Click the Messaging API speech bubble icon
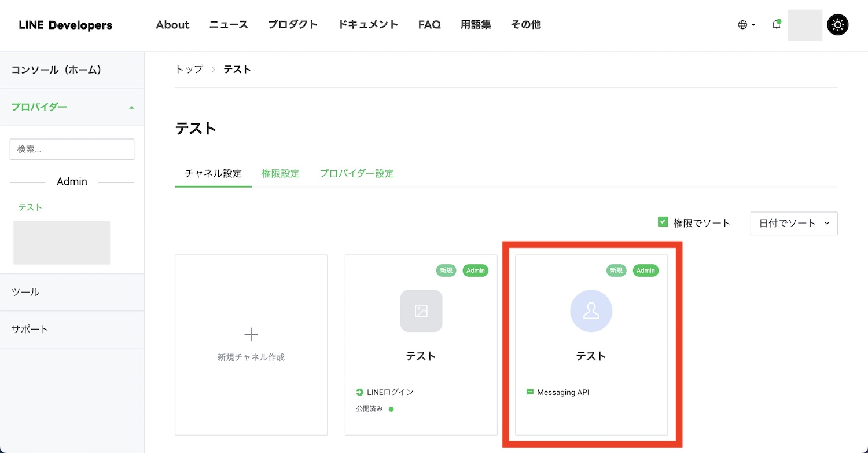This screenshot has height=453, width=868. pyautogui.click(x=529, y=392)
